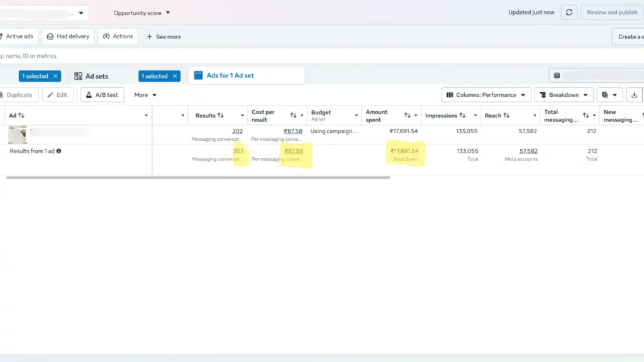Start an A/B test
The width and height of the screenshot is (644, 362).
[x=103, y=95]
